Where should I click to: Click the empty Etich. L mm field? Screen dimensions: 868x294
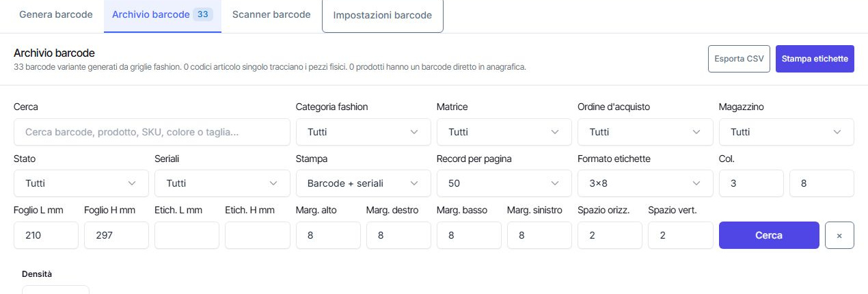(187, 235)
